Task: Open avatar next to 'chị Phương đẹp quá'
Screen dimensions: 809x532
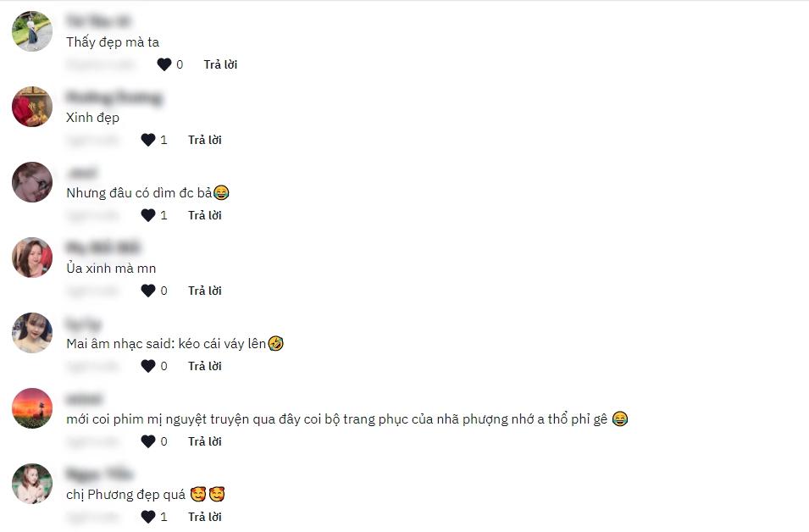Action: click(32, 484)
